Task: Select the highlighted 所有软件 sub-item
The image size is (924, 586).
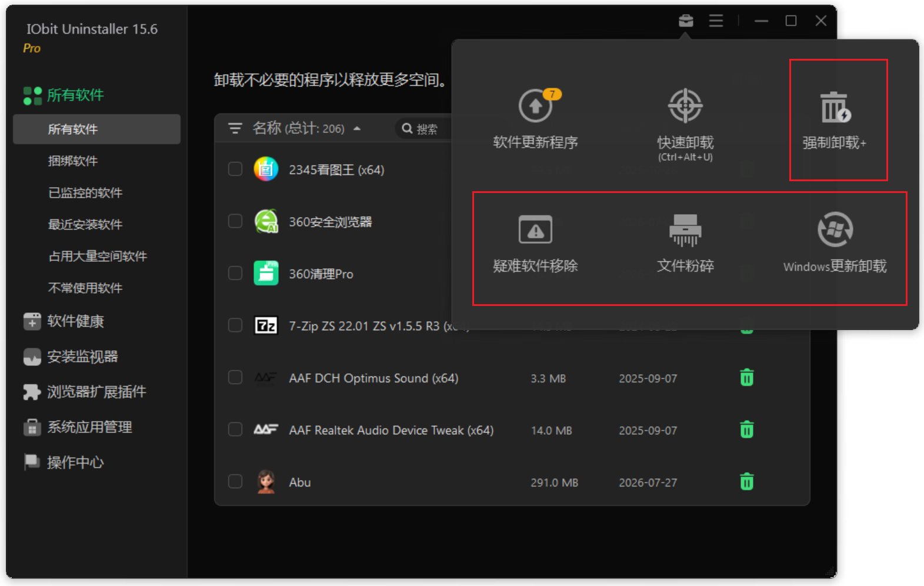Action: [96, 129]
